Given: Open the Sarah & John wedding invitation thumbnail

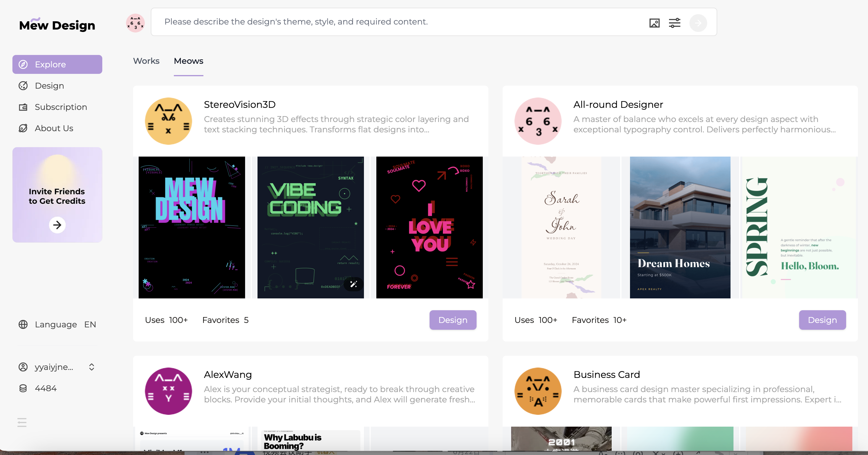Looking at the screenshot, I should [561, 227].
